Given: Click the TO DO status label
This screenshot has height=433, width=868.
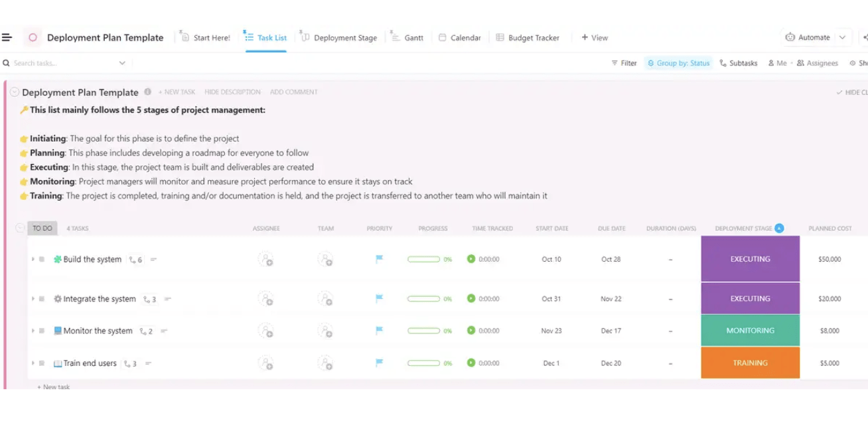Looking at the screenshot, I should tap(42, 228).
